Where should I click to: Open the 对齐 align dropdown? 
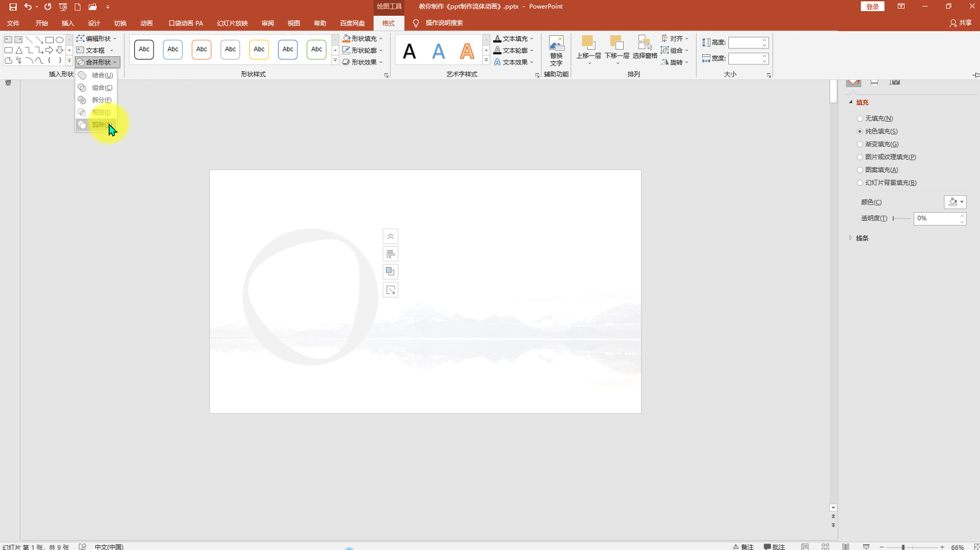coord(675,39)
